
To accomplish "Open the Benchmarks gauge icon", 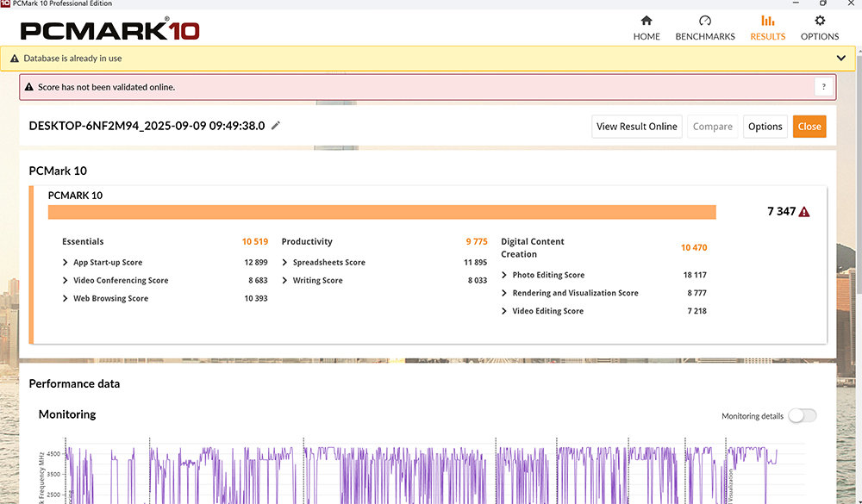I will tap(705, 21).
